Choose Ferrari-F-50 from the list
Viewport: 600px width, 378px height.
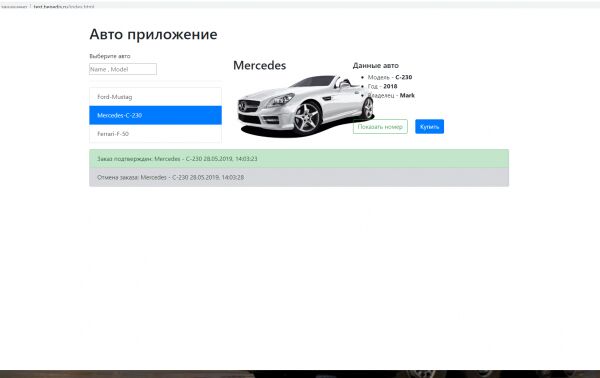coord(155,134)
